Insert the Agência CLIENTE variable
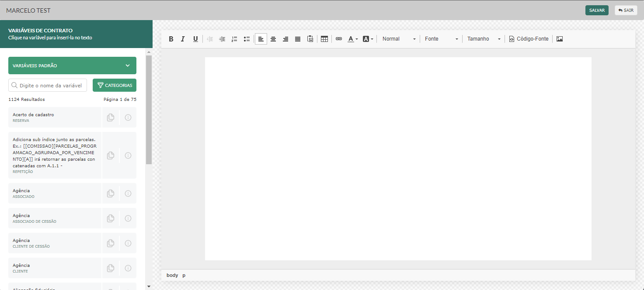 [x=55, y=268]
